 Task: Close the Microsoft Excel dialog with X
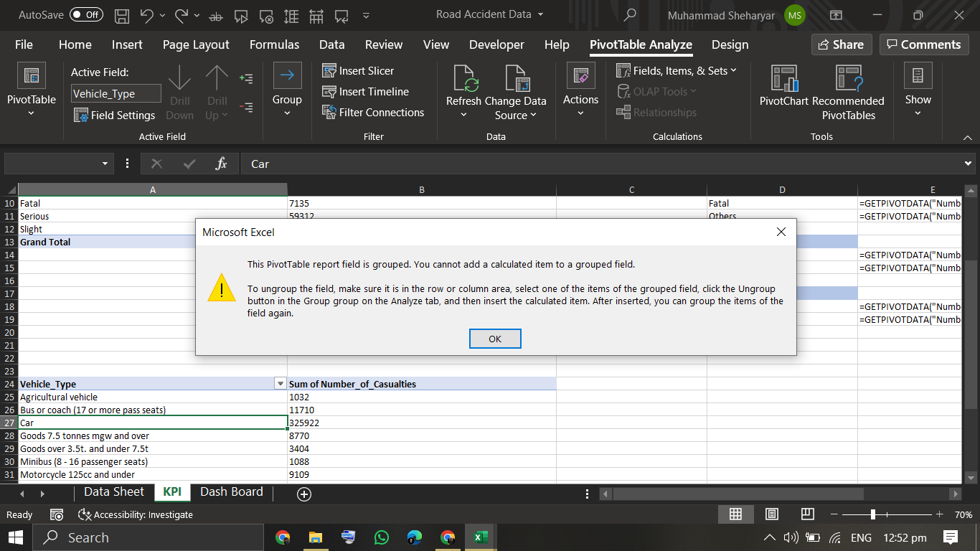point(781,232)
